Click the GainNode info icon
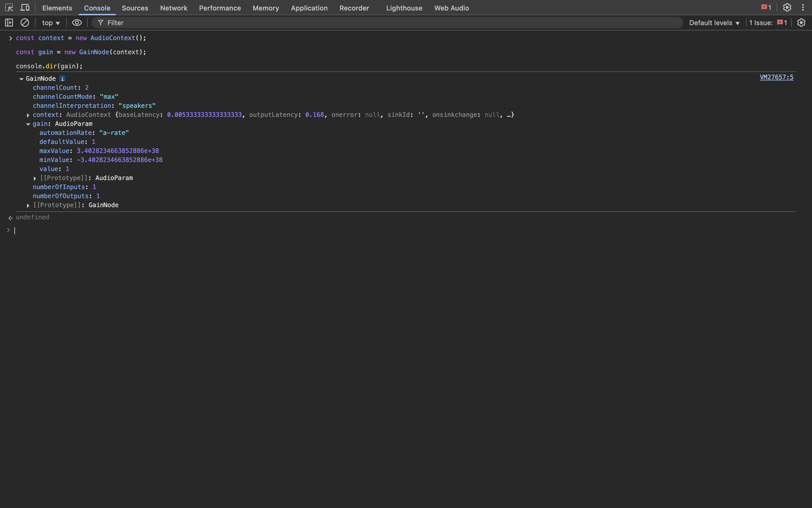The image size is (812, 508). pos(62,79)
